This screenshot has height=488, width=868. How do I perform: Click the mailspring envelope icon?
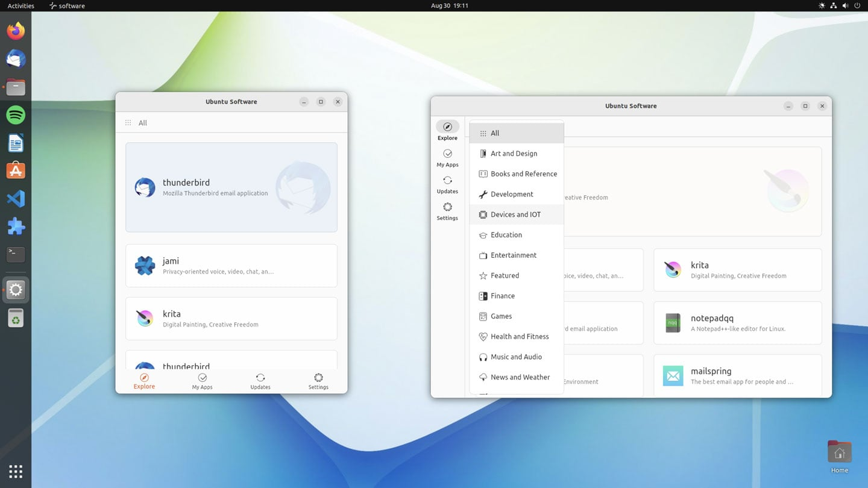tap(673, 376)
